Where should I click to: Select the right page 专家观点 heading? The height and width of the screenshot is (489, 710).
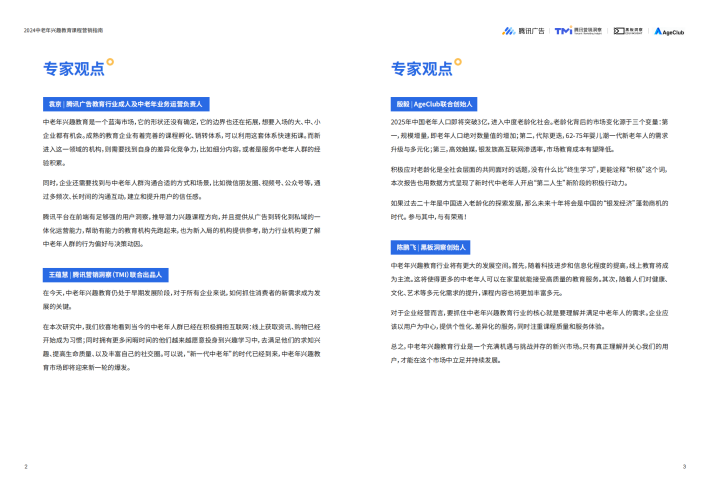click(421, 69)
